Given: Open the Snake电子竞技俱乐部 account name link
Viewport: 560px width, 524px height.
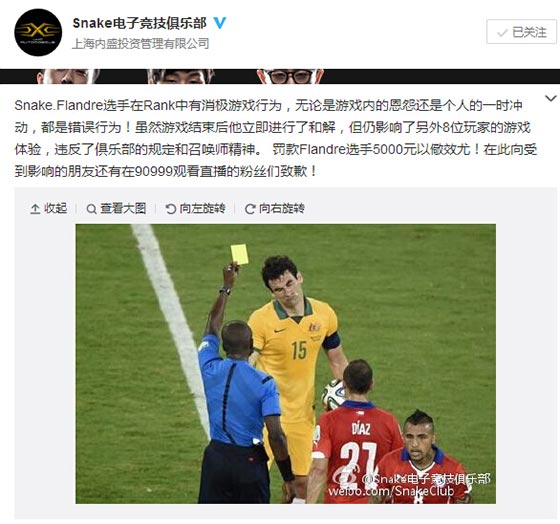Looking at the screenshot, I should [x=140, y=23].
